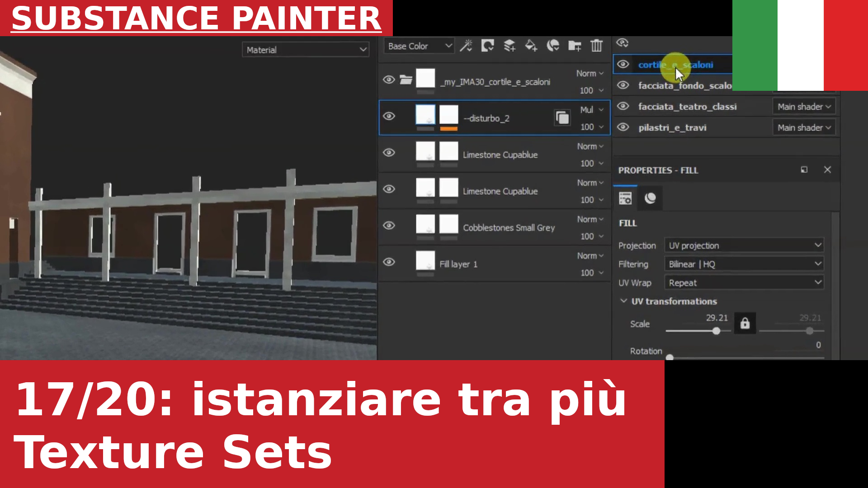Select the Cobblestones Small Grey layer
This screenshot has width=868, height=488.
coord(509,228)
